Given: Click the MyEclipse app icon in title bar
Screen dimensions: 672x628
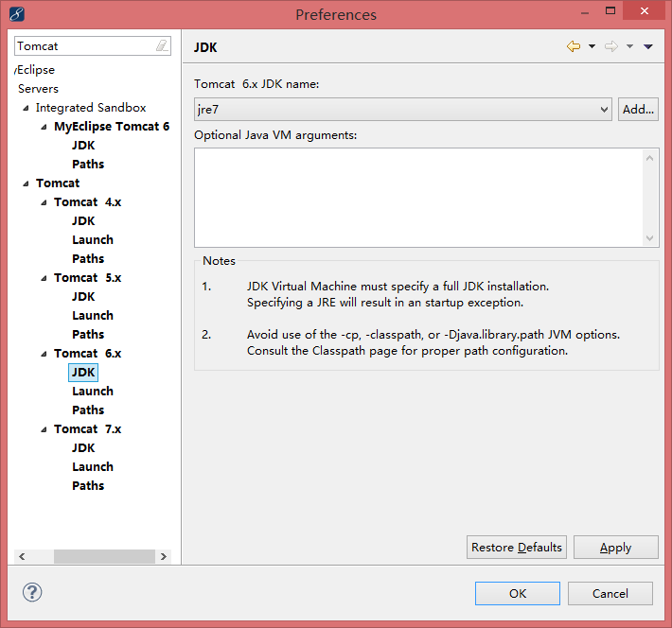Looking at the screenshot, I should click(x=17, y=13).
